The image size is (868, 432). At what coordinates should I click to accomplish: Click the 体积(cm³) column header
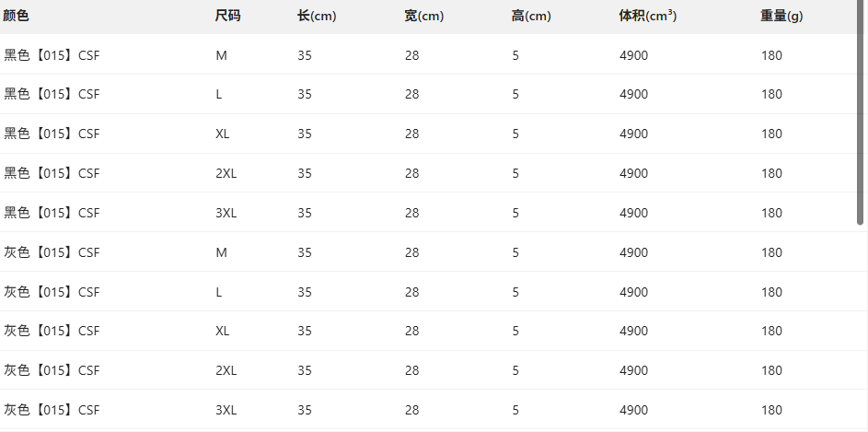(x=648, y=16)
